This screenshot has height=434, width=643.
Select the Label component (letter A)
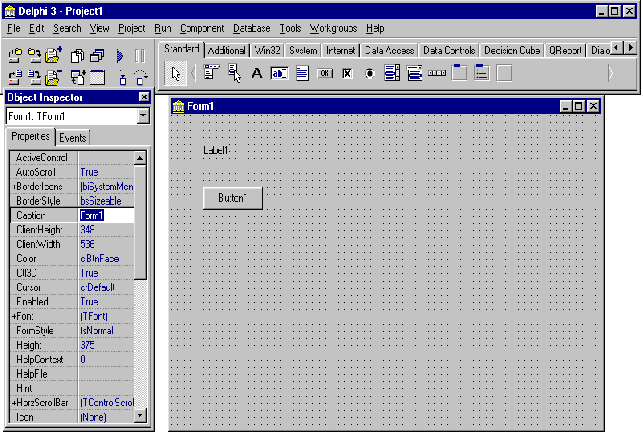pyautogui.click(x=257, y=73)
